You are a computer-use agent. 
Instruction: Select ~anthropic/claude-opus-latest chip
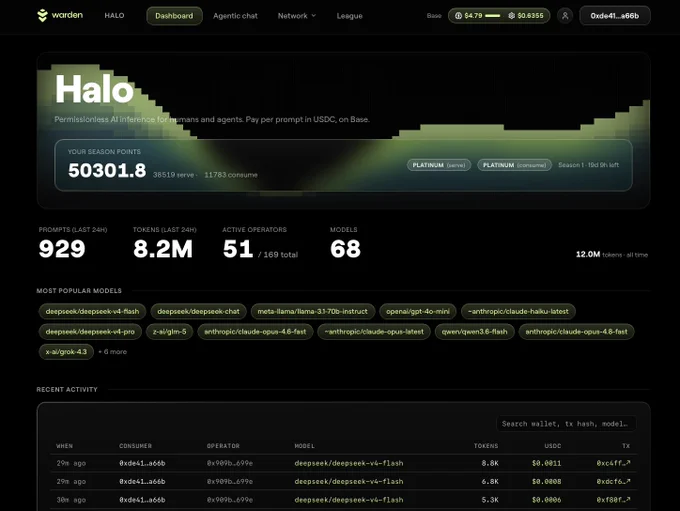(x=374, y=332)
